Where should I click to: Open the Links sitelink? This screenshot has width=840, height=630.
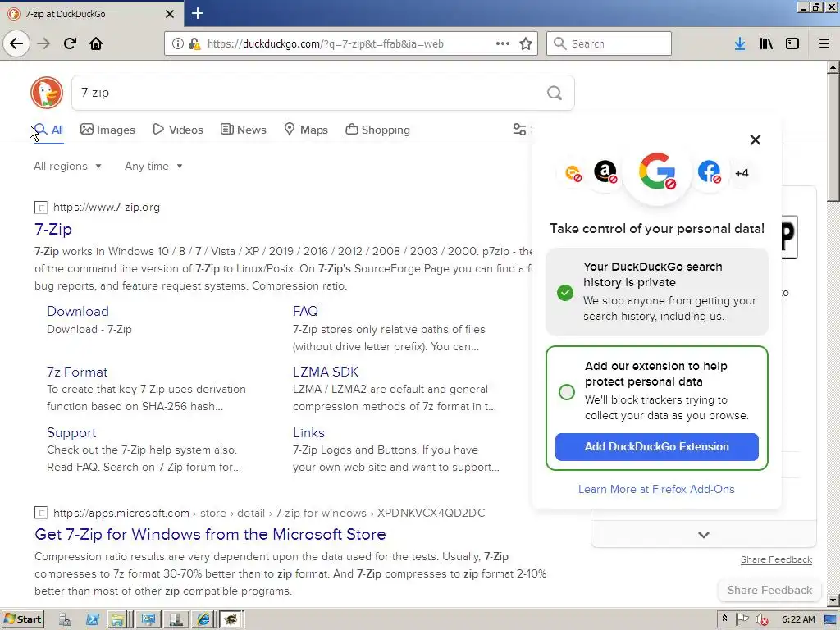click(x=308, y=433)
